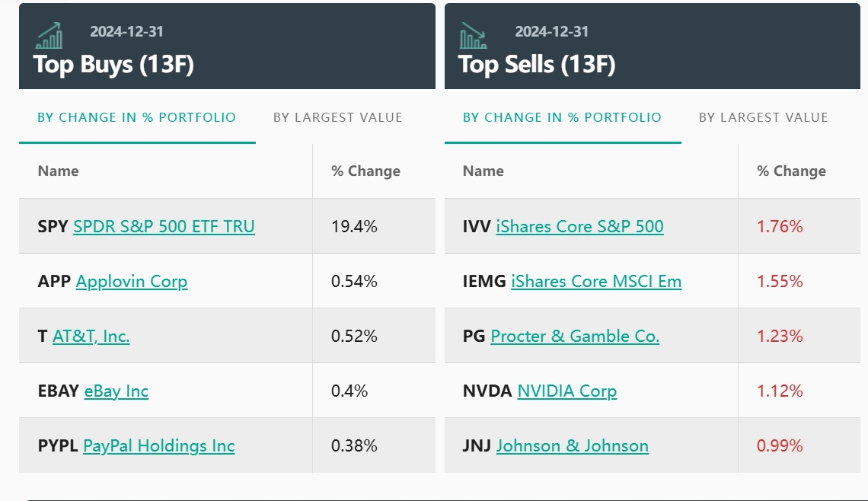Open the Procter & Gamble Co. link
868x501 pixels.
[x=575, y=336]
